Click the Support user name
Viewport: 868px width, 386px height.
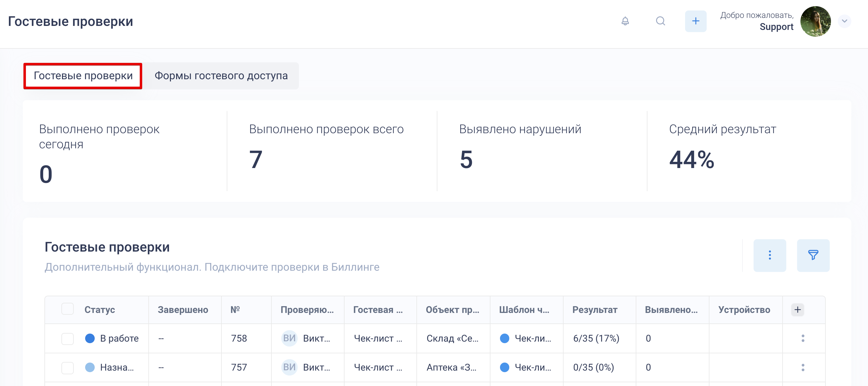coord(776,27)
